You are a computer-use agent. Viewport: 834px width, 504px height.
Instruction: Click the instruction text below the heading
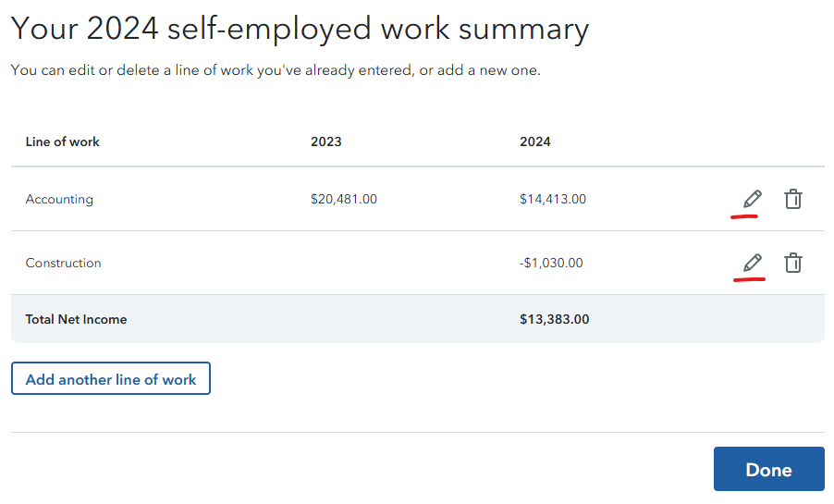tap(276, 70)
